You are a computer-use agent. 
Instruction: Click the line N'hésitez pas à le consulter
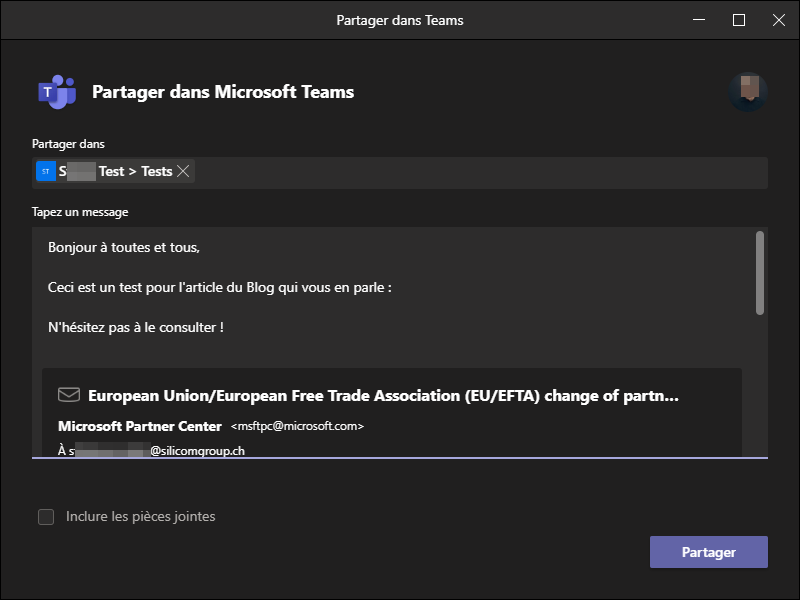click(x=136, y=328)
